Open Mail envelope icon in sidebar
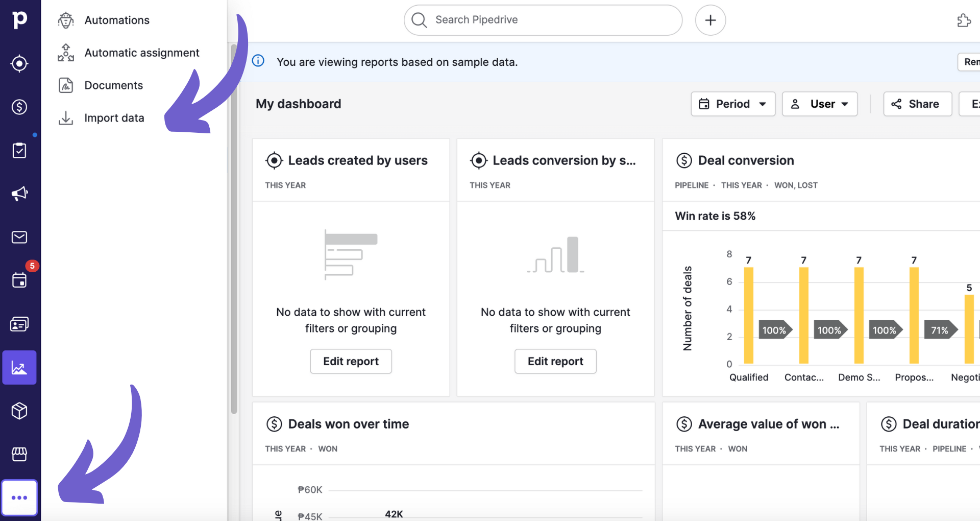Screen dimensions: 980x521 19,237
